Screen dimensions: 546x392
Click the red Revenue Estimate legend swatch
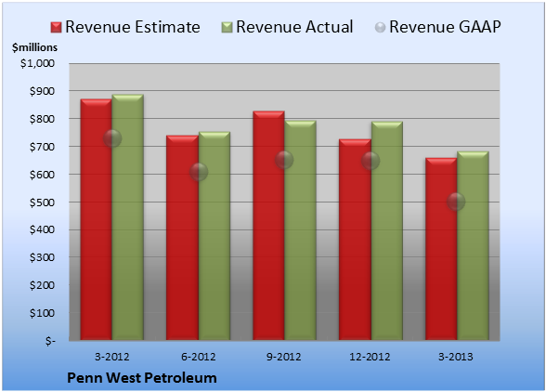(x=56, y=28)
